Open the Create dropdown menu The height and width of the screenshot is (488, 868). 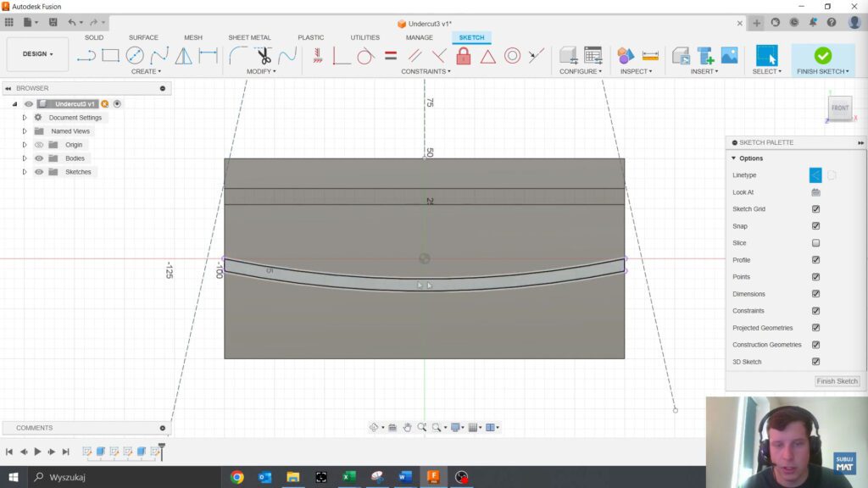pyautogui.click(x=147, y=71)
